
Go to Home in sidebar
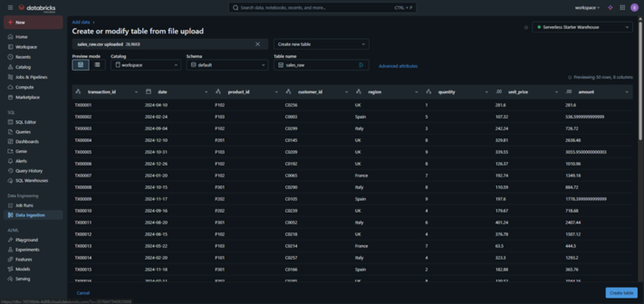click(34, 37)
